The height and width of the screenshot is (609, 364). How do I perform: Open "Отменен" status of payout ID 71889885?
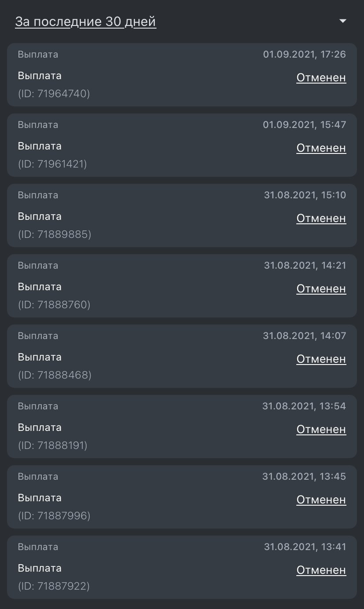[x=321, y=219]
